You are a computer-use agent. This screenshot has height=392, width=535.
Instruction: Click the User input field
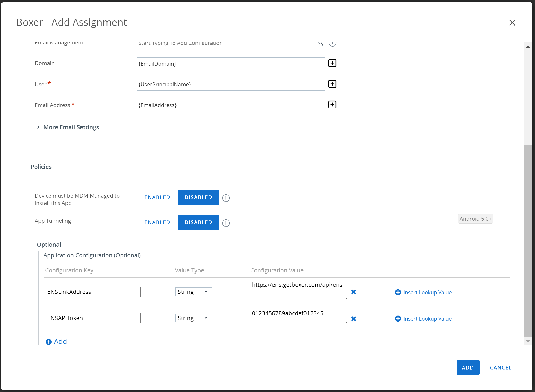coord(231,84)
